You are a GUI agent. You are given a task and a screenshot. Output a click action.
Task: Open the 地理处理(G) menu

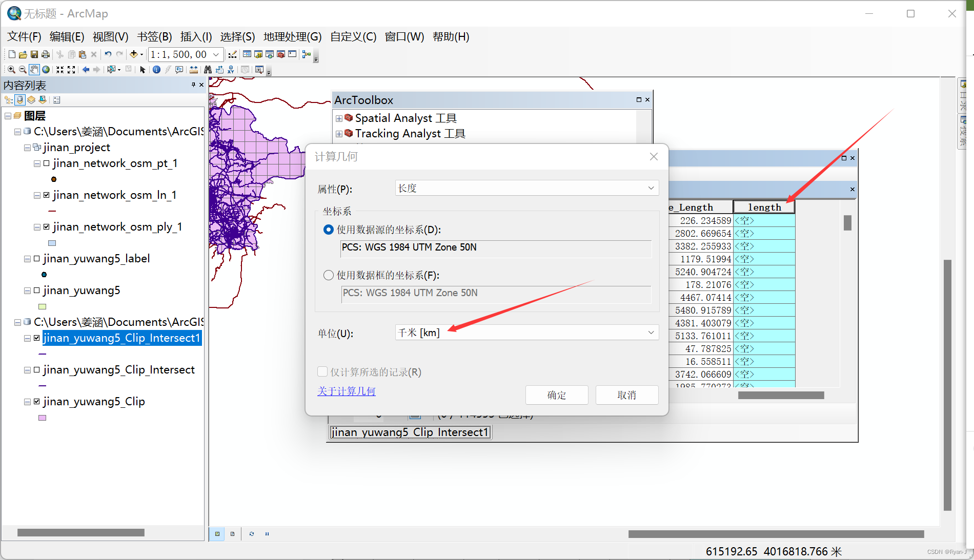pyautogui.click(x=292, y=37)
